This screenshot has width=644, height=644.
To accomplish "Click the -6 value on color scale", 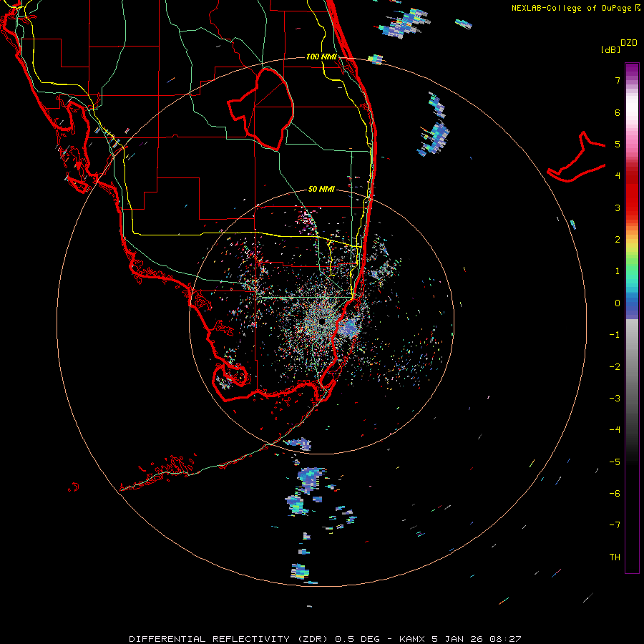I will point(615,493).
